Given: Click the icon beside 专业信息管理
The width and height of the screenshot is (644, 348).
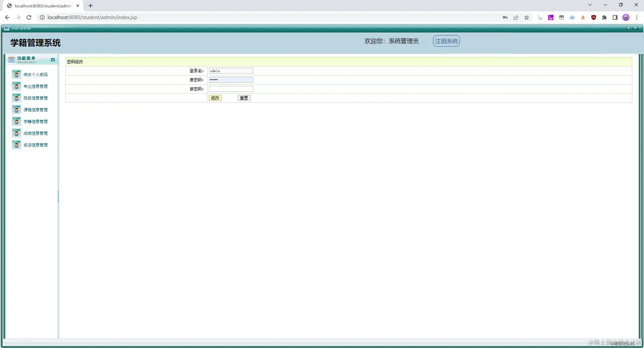Looking at the screenshot, I should (16, 86).
